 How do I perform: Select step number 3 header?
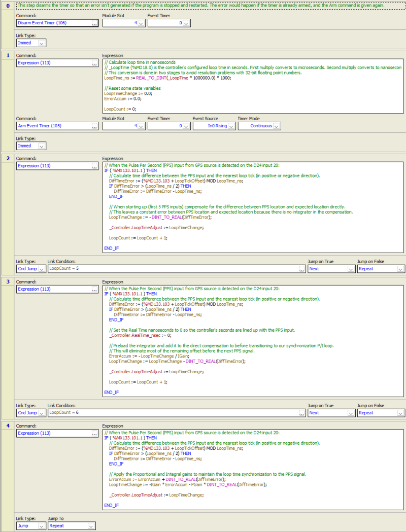click(x=8, y=281)
